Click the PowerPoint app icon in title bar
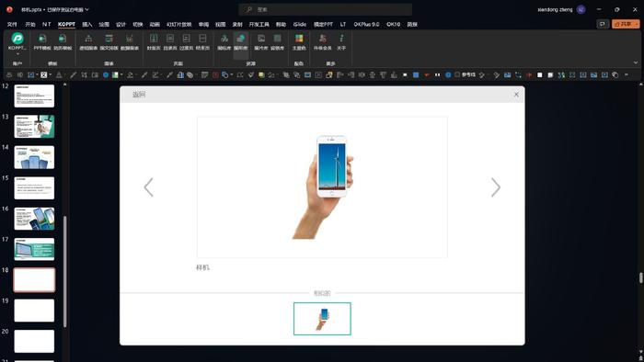The image size is (644, 362). (x=9, y=9)
